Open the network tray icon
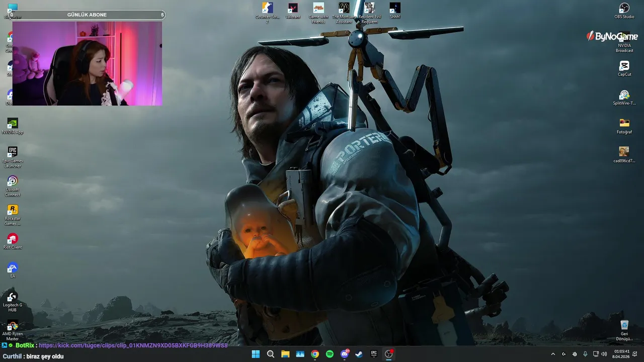 [x=596, y=354]
